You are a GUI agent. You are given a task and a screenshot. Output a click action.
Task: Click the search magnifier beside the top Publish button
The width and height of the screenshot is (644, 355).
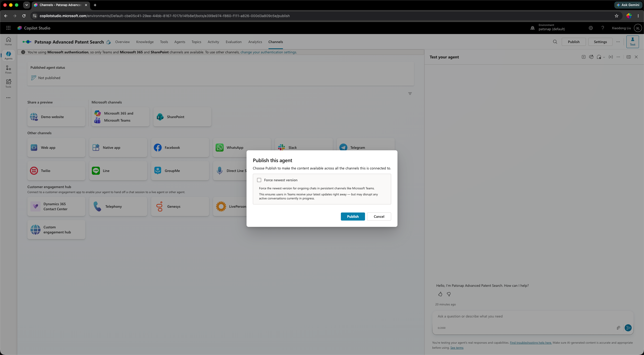pos(555,42)
